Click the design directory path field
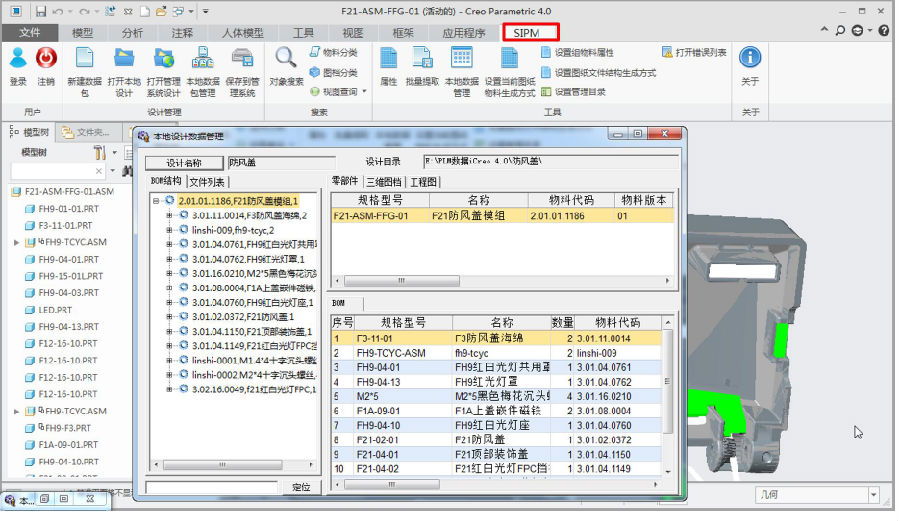 point(551,161)
